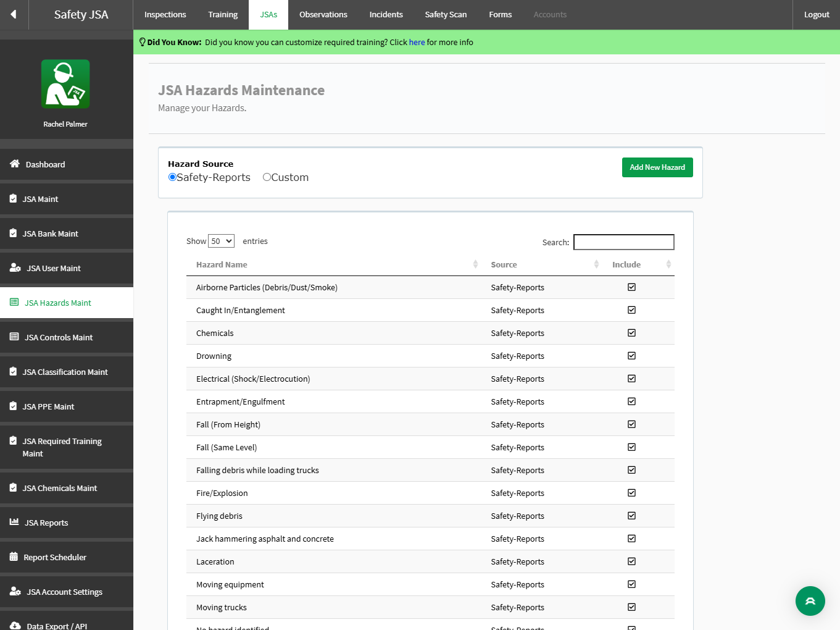Click the hazard Search input field
840x630 pixels.
(624, 242)
